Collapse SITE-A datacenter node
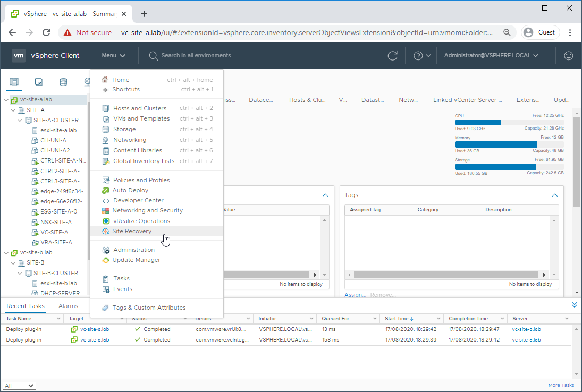Screen dimensions: 582x392 tap(13, 110)
